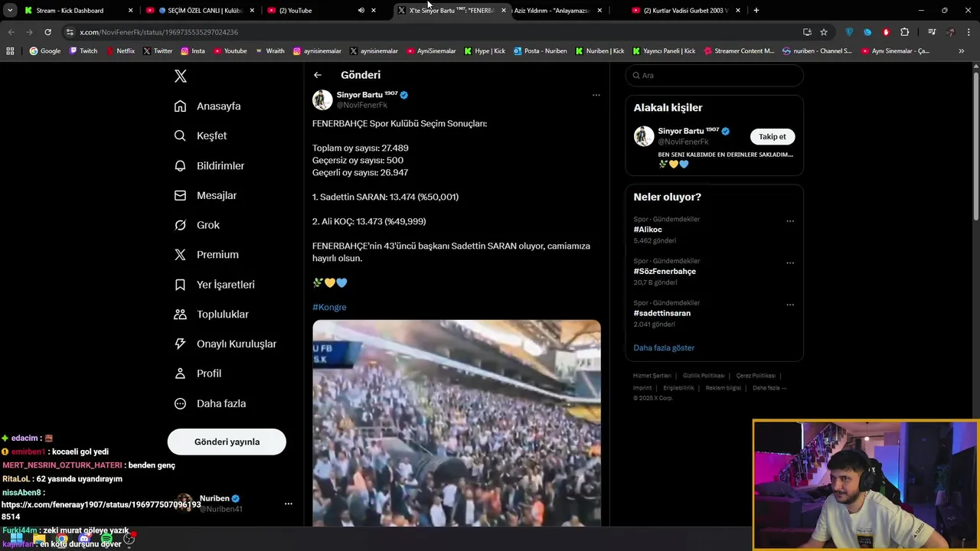Open Hype | Kick bookmark
Viewport: 980px width, 551px height.
coord(485,51)
